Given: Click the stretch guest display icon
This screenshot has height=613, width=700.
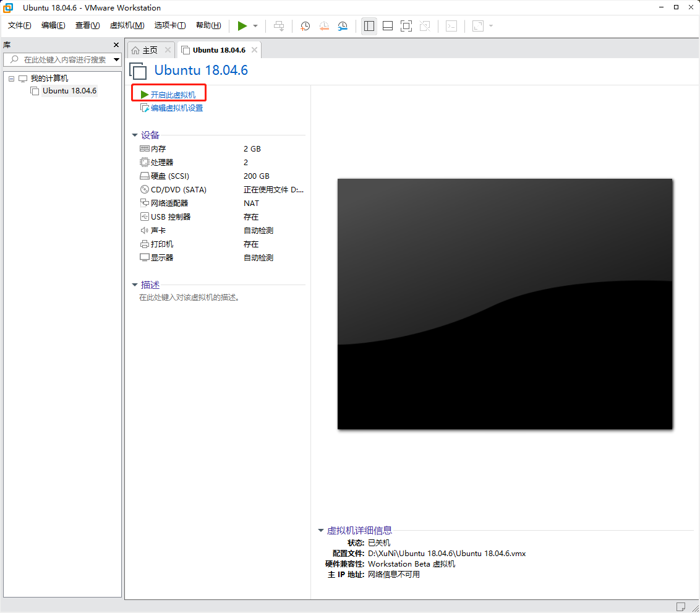Looking at the screenshot, I should point(478,26).
